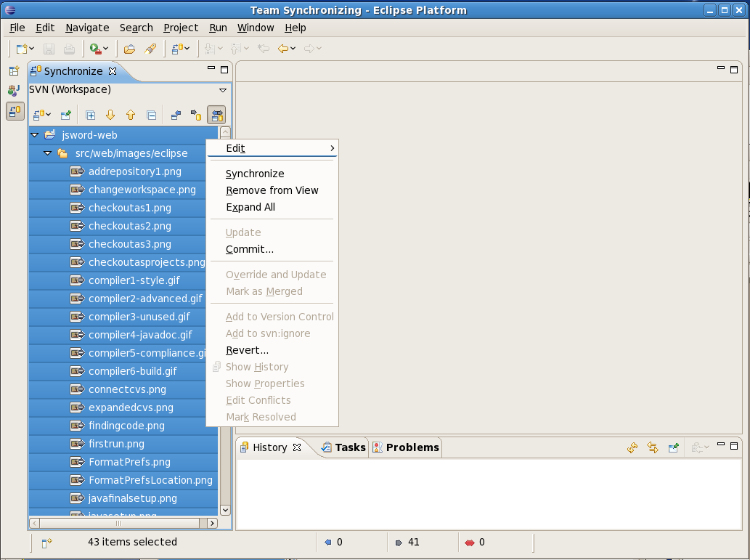Open the SVN (Workspace) view menu dropdown
750x560 pixels.
point(223,90)
